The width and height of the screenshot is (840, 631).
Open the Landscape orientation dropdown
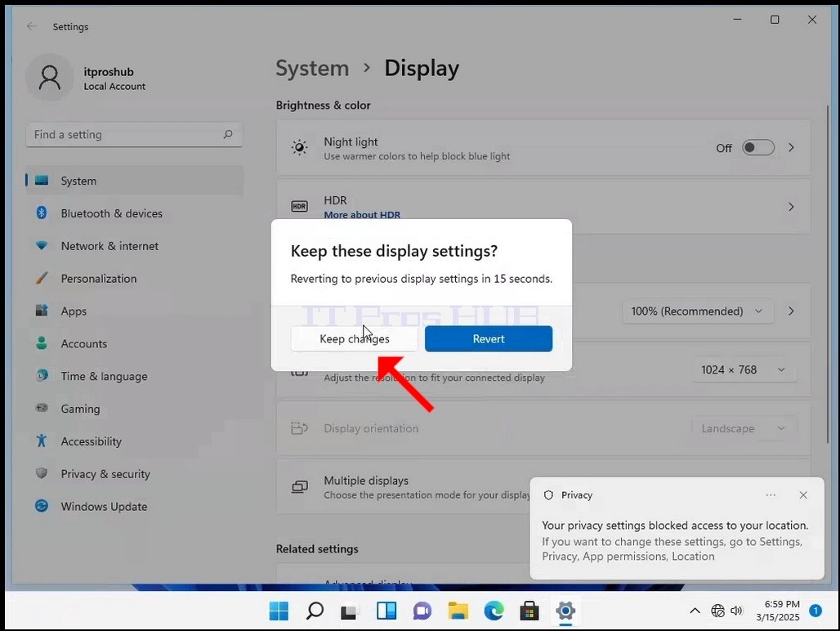click(744, 428)
